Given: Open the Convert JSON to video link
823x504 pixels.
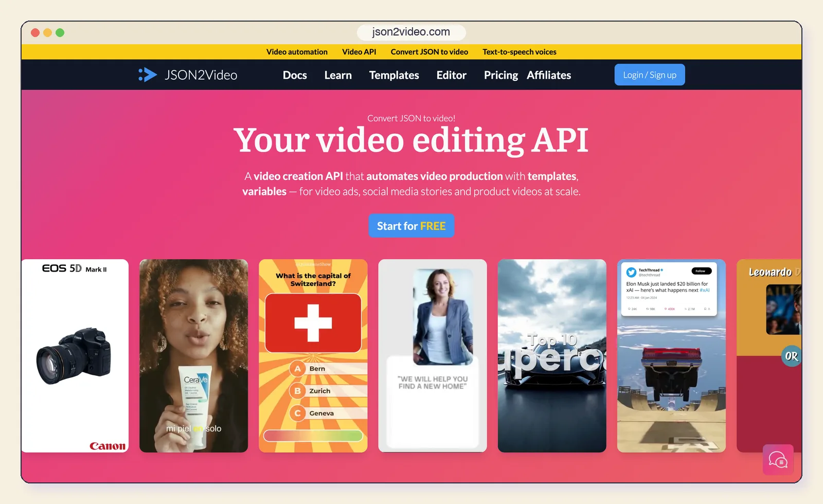Looking at the screenshot, I should pos(430,52).
